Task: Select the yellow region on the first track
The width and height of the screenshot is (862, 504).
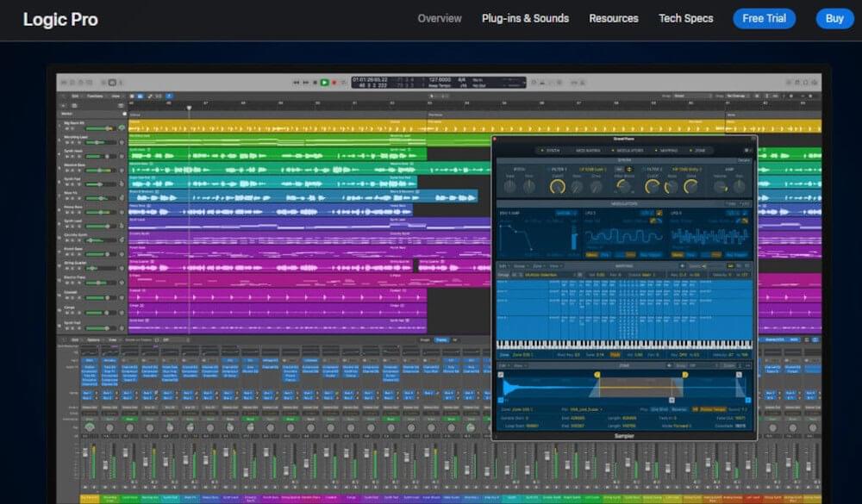Action: pyautogui.click(x=278, y=126)
